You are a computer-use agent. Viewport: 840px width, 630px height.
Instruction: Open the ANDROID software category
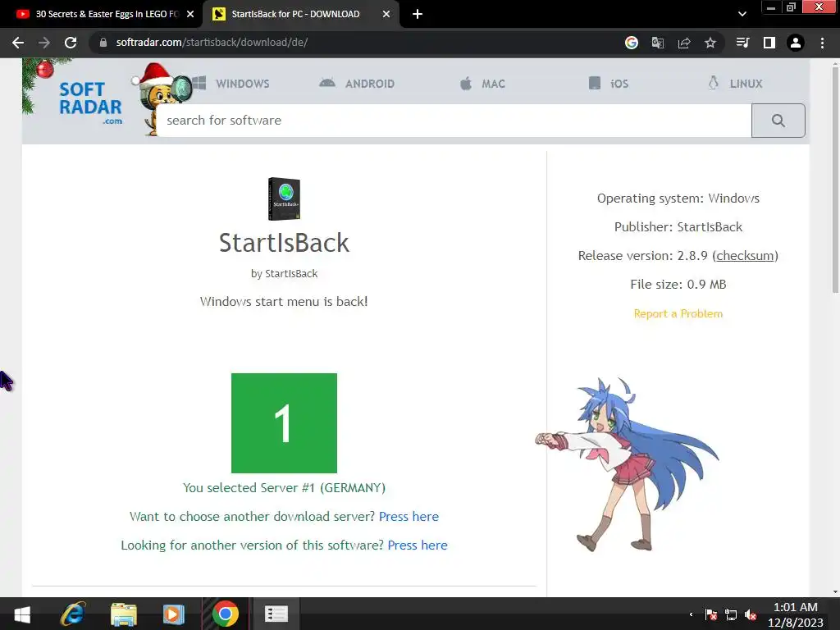tap(357, 84)
